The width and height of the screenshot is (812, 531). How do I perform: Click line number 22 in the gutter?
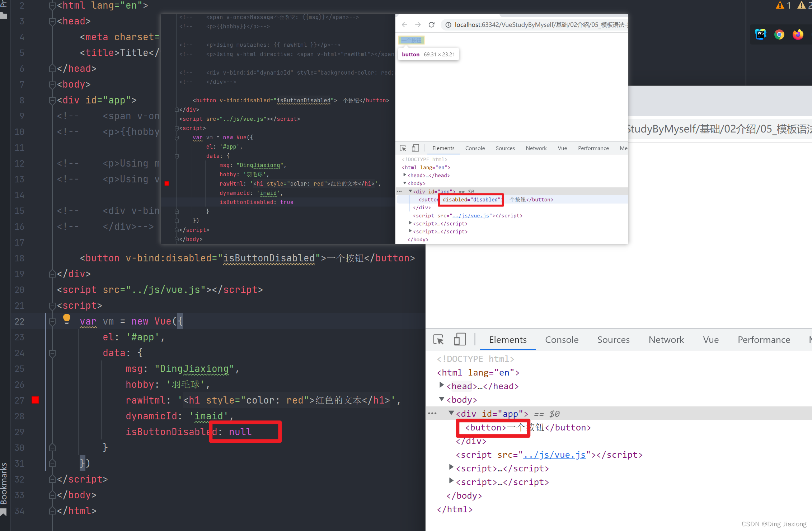19,321
